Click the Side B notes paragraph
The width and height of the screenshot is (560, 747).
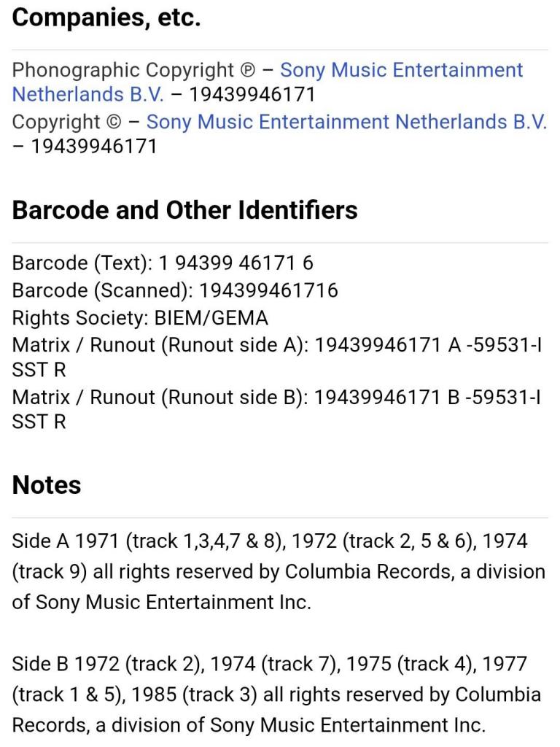(x=276, y=694)
